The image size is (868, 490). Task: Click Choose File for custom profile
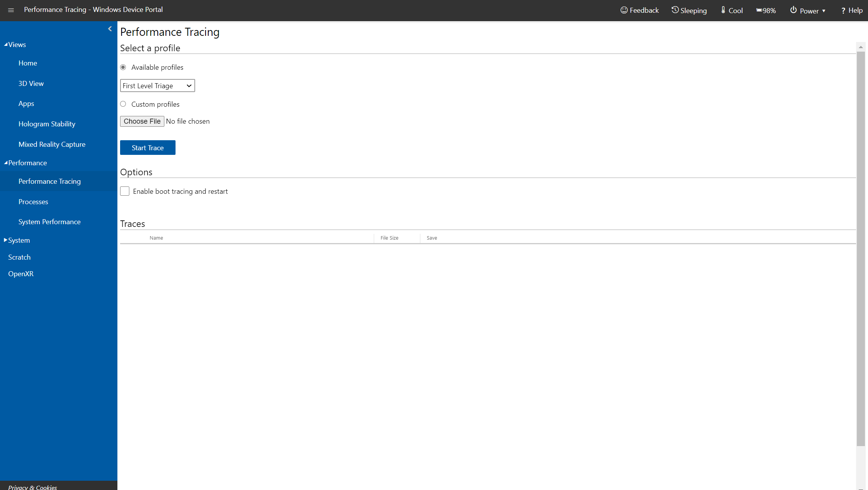click(x=142, y=121)
